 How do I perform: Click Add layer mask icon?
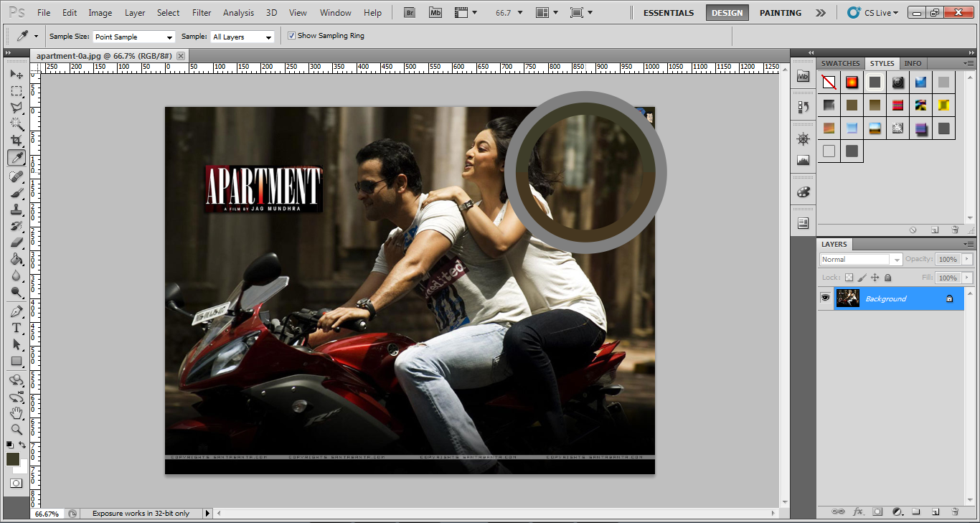877,512
